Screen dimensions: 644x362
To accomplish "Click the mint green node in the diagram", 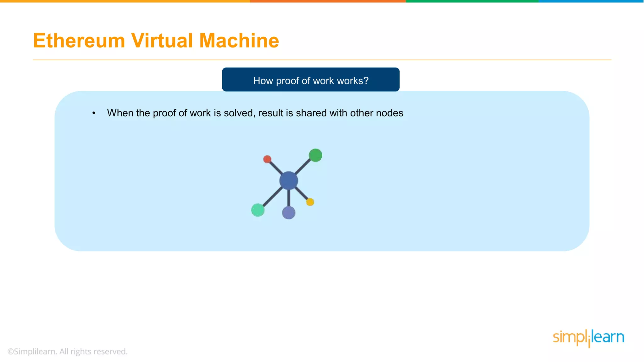I will pyautogui.click(x=258, y=210).
